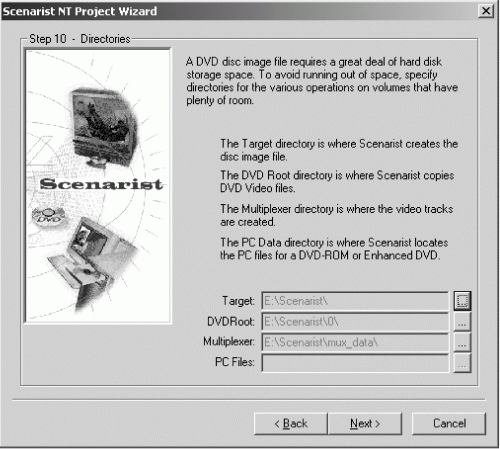Viewport: 500px width, 449px height.
Task: Click the Step 10 Directories group label
Action: 80,39
